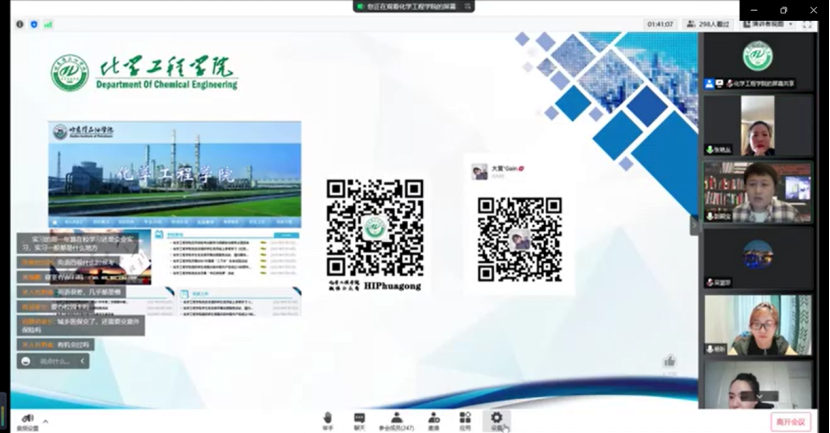Click the meeting info icon
The height and width of the screenshot is (433, 830).
20,24
